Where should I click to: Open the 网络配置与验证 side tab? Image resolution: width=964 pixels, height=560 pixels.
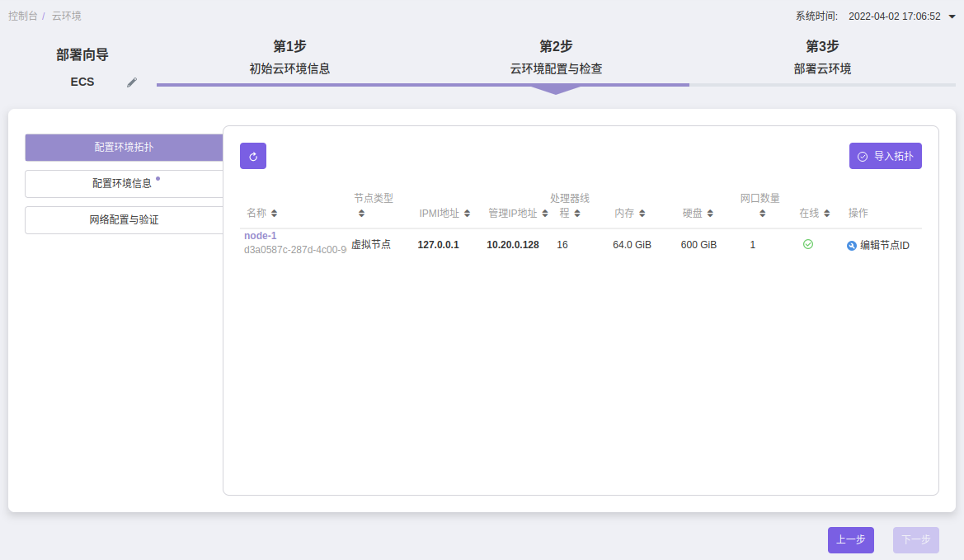pyautogui.click(x=124, y=220)
